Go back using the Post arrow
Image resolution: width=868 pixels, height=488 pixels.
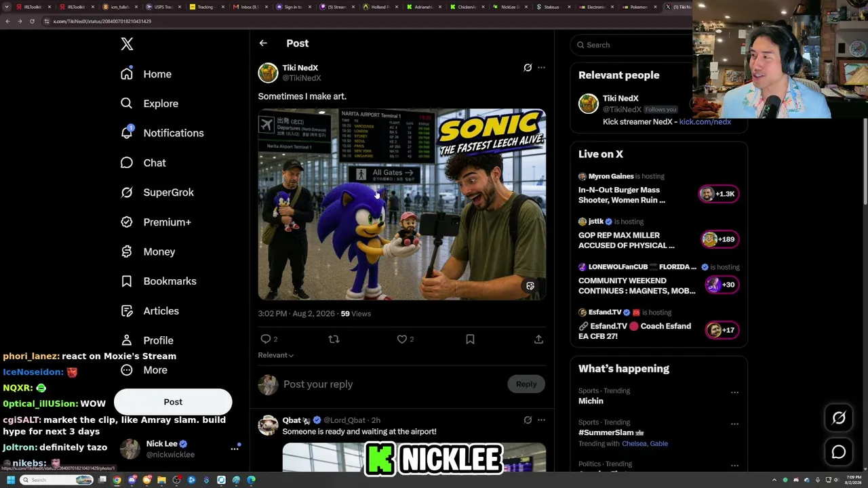(x=263, y=43)
